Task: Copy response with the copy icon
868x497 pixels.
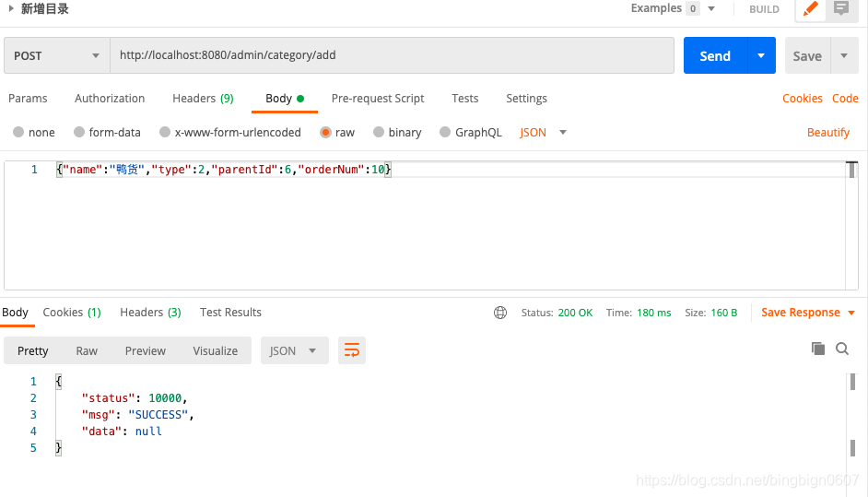Action: point(817,349)
